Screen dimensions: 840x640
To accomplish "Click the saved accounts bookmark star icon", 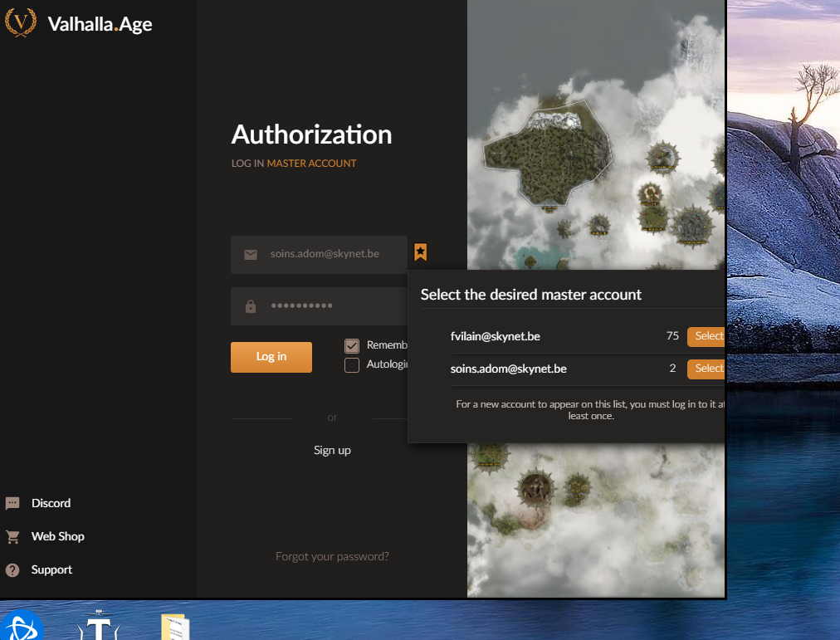I will click(421, 252).
